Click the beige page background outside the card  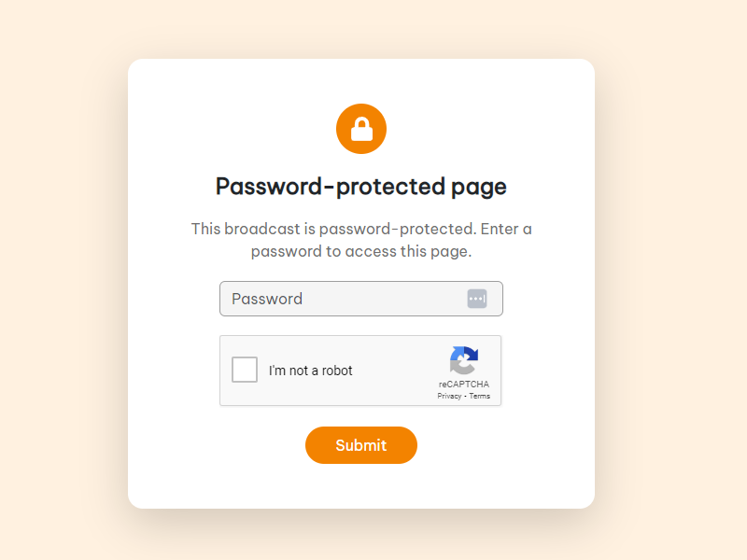pyautogui.click(x=65, y=280)
